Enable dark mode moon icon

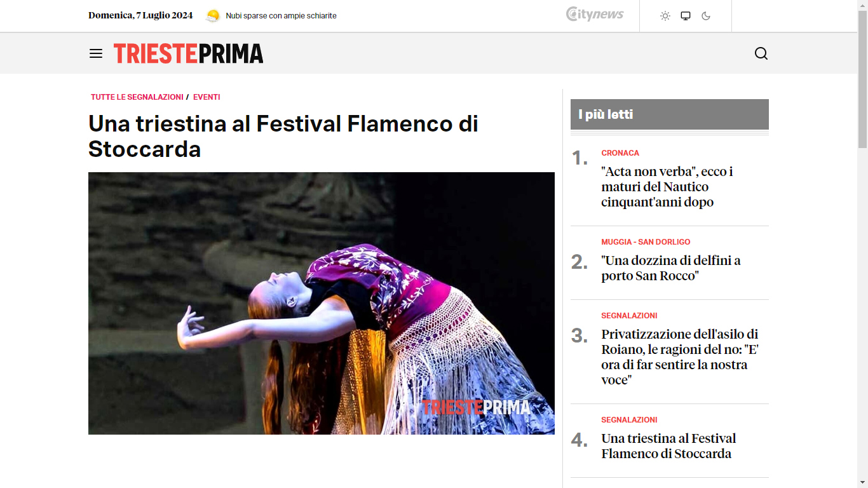pyautogui.click(x=706, y=16)
